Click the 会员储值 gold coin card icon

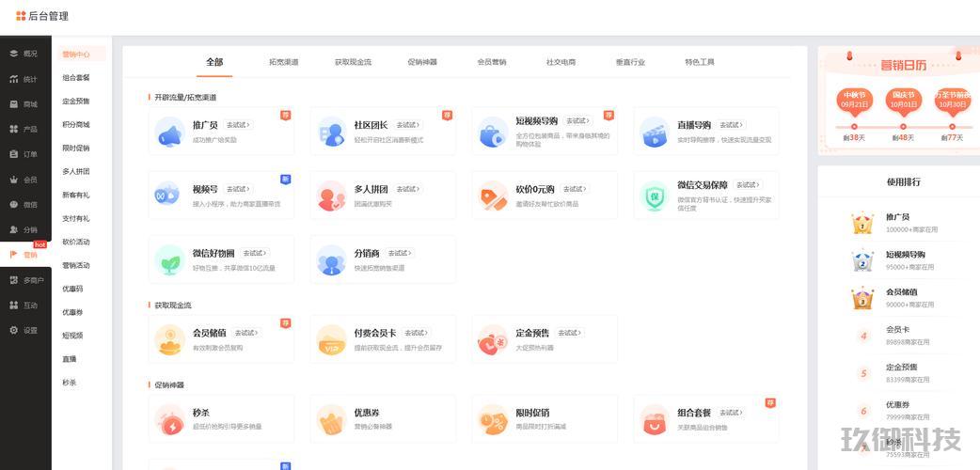(x=170, y=340)
